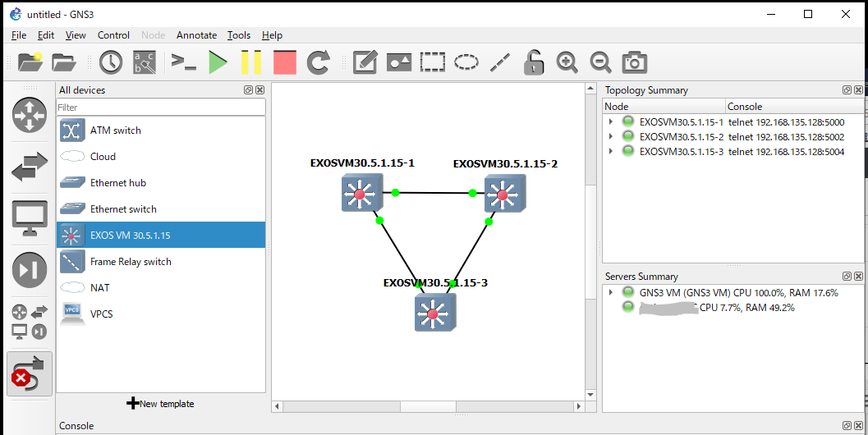The image size is (868, 435).
Task: Stop all nodes with red square button
Action: (x=285, y=62)
